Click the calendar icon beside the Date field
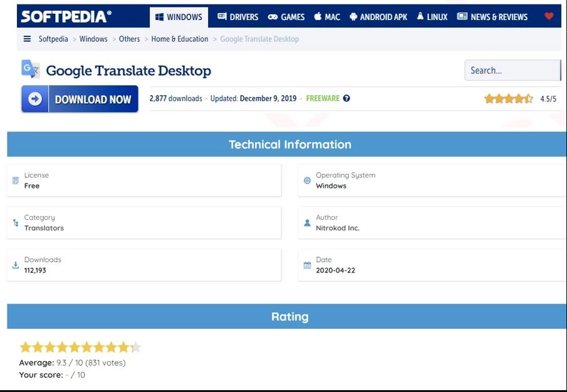This screenshot has width=567, height=392. (x=306, y=264)
